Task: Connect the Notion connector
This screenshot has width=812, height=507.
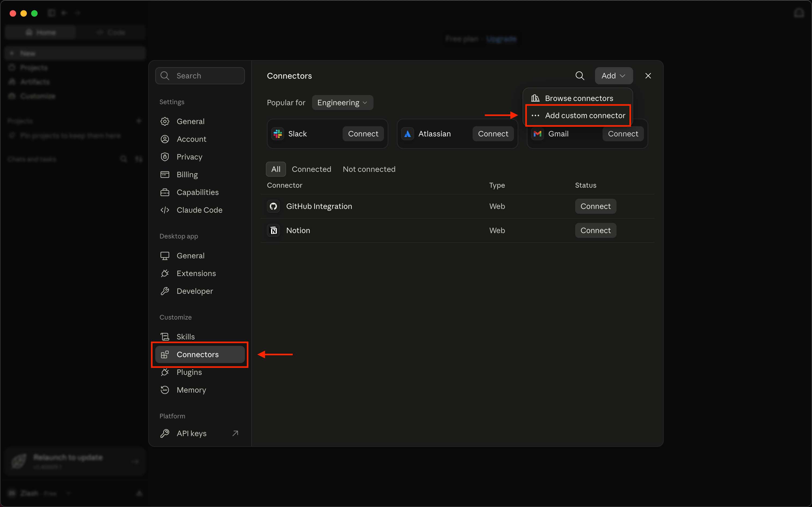Action: [x=595, y=230]
